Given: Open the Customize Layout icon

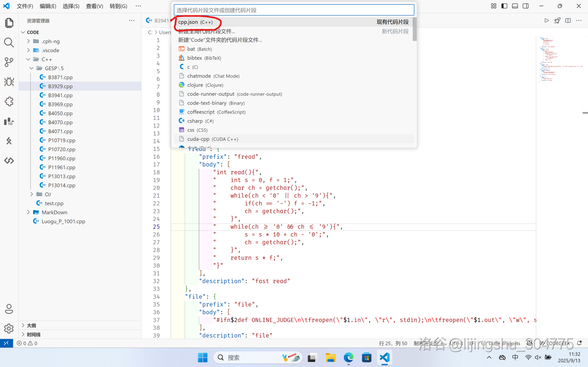Looking at the screenshot, I should tap(494, 6).
